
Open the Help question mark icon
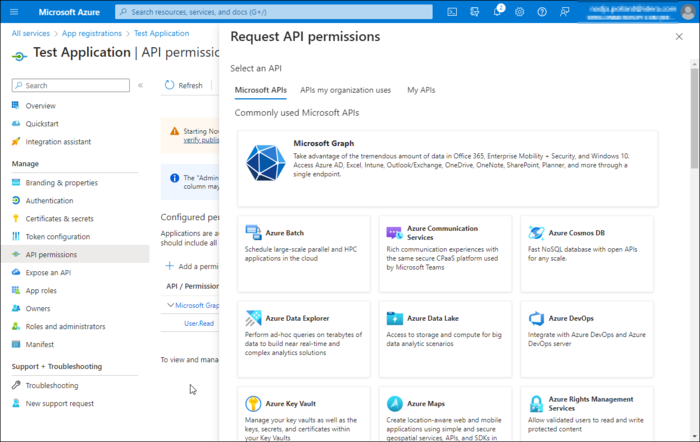pyautogui.click(x=542, y=12)
